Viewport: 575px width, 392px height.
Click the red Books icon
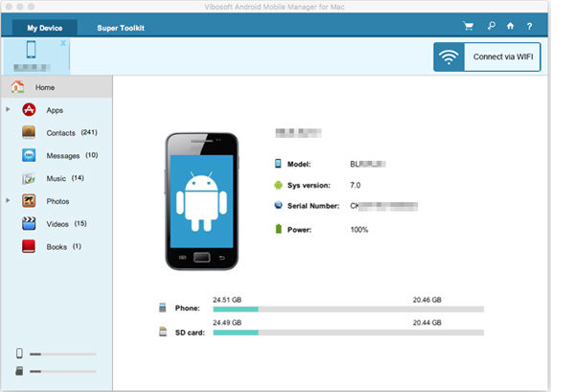tap(29, 246)
